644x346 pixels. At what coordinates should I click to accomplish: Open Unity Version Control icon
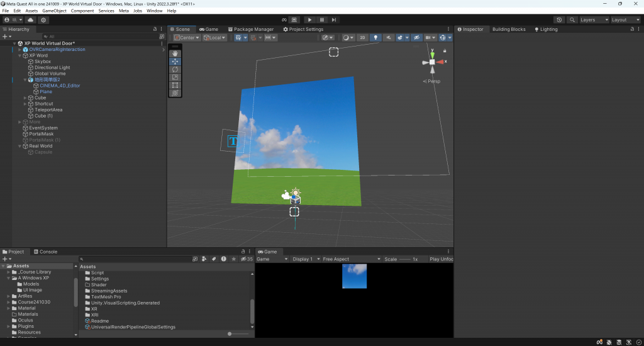(43, 20)
